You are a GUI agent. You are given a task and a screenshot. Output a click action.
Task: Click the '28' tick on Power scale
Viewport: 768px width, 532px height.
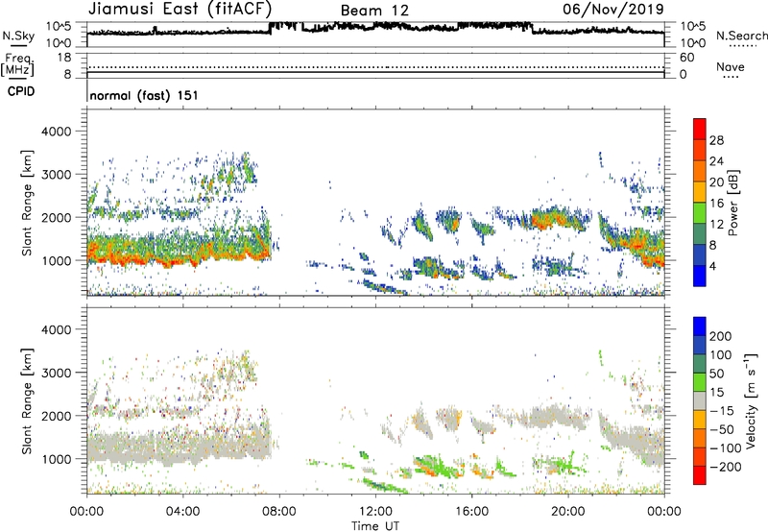pyautogui.click(x=716, y=140)
